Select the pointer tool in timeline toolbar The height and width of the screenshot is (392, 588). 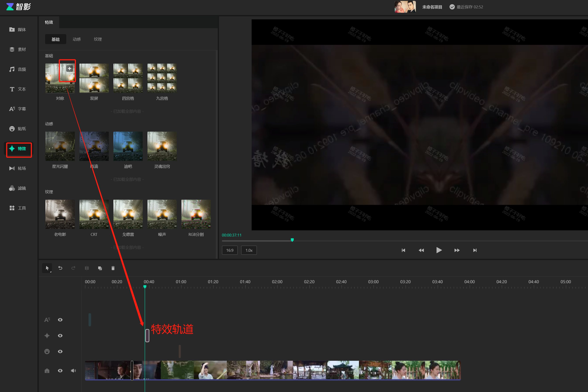click(x=47, y=268)
